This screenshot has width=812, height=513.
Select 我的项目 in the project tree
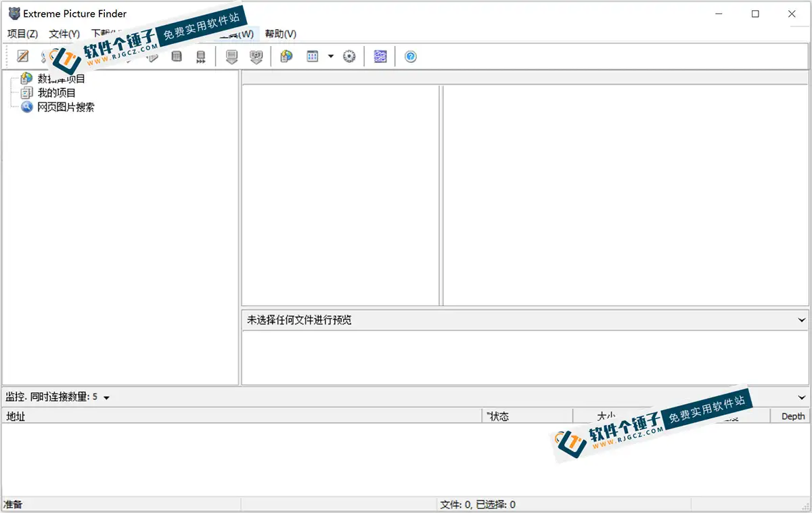coord(57,93)
